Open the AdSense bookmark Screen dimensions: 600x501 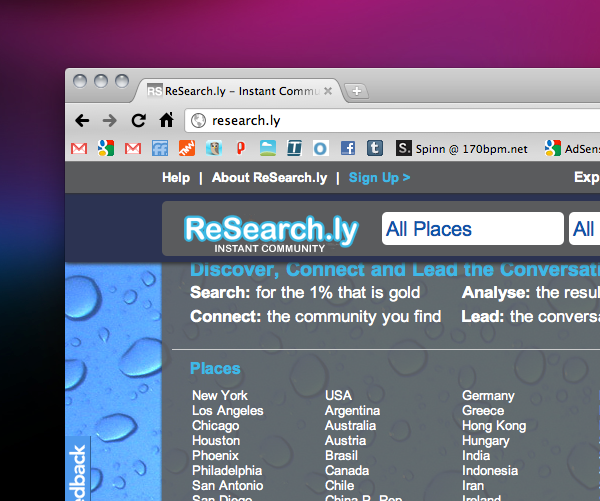click(572, 149)
